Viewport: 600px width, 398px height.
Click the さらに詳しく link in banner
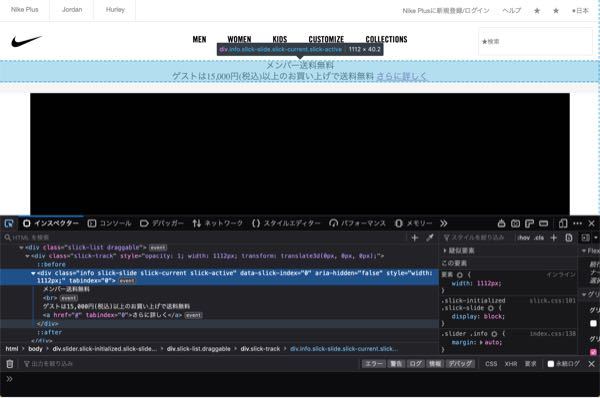pyautogui.click(x=401, y=76)
